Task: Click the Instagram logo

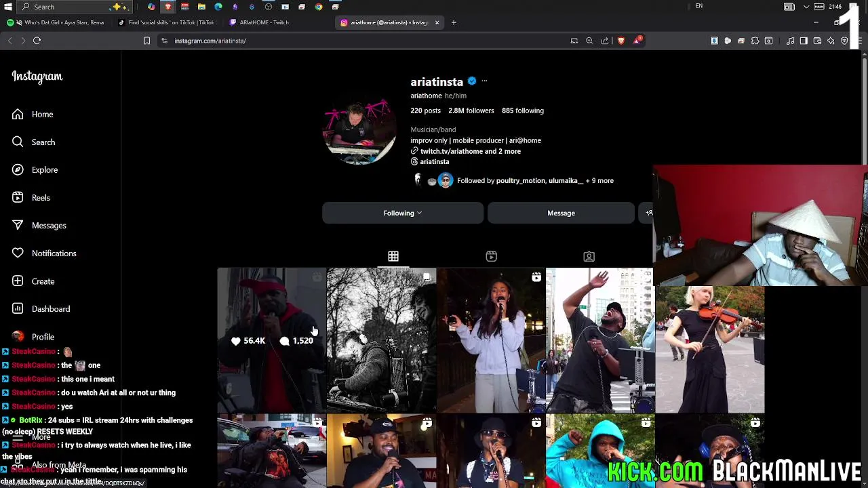Action: [x=37, y=77]
